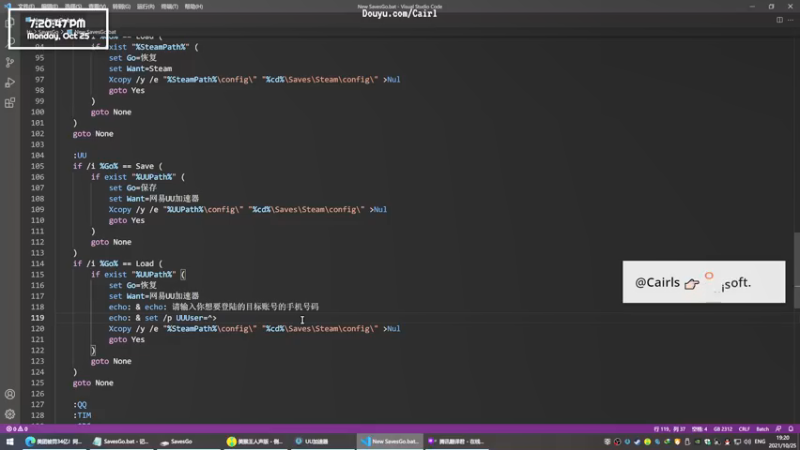Open the 查看 (View) menu
The width and height of the screenshot is (800, 450).
tap(97, 7)
